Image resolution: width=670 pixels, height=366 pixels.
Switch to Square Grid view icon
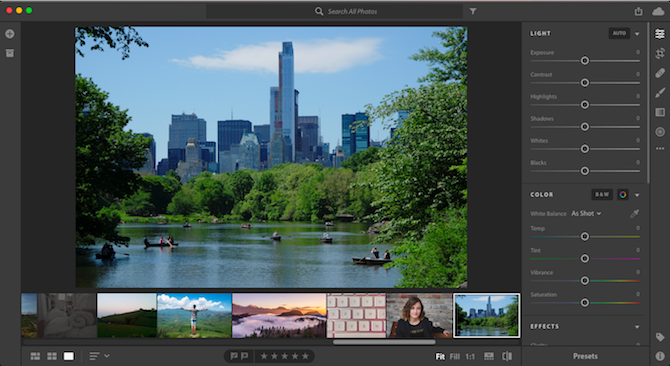[x=52, y=356]
